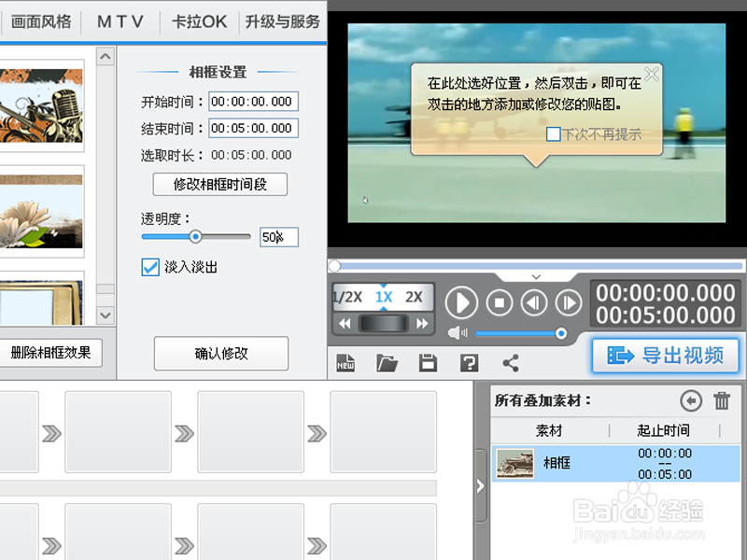Click the 导出视频 export button
This screenshot has height=560, width=747.
tap(666, 356)
